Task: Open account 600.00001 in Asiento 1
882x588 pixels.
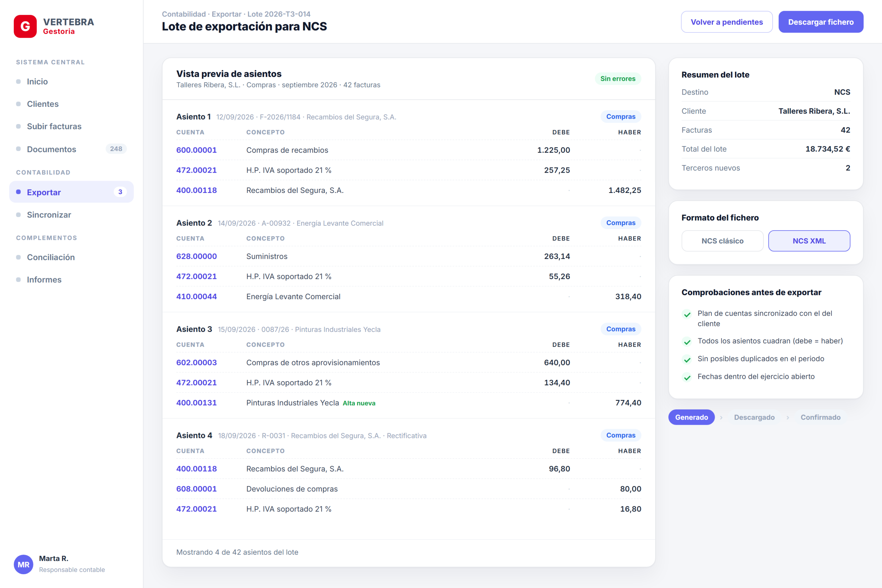Action: 197,150
